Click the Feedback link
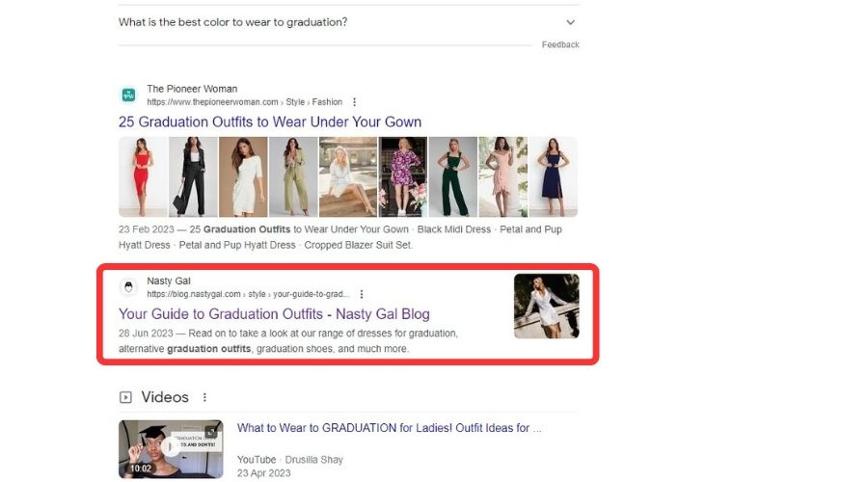 point(560,44)
